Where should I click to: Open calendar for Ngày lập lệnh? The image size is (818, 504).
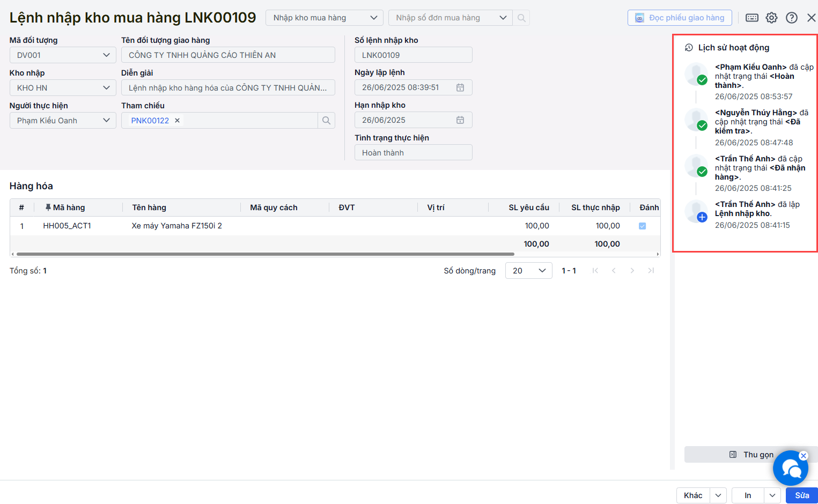(460, 87)
